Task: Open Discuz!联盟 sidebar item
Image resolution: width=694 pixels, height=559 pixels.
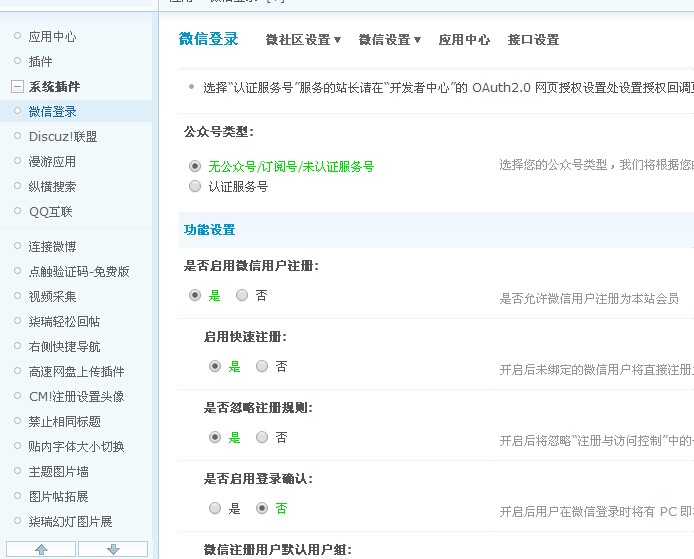Action: [x=63, y=136]
